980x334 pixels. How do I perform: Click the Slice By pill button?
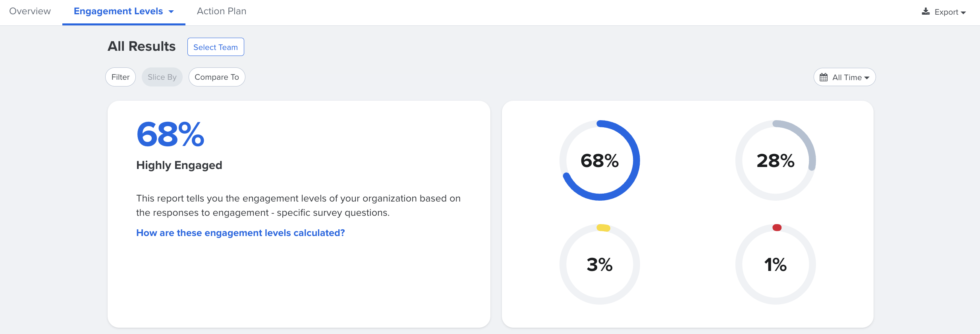click(162, 77)
